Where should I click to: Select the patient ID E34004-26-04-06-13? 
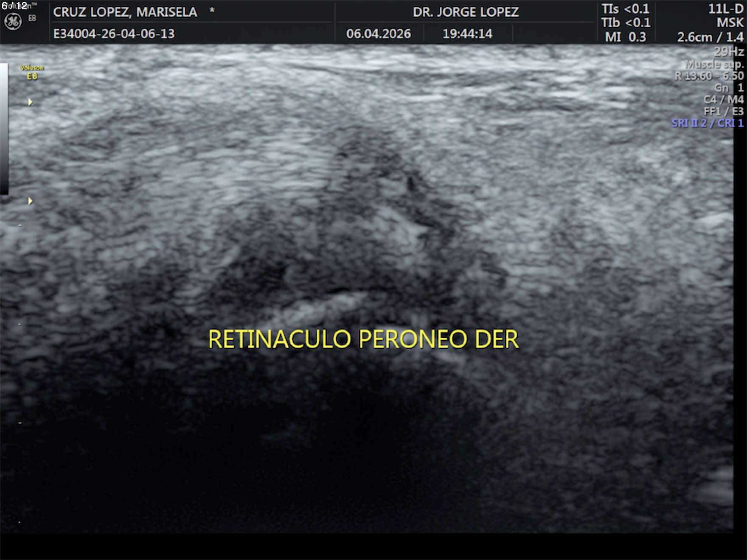click(x=114, y=34)
